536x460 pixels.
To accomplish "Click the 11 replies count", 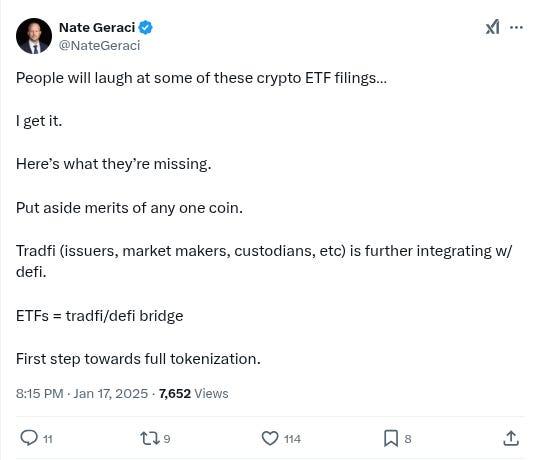I will (x=48, y=439).
